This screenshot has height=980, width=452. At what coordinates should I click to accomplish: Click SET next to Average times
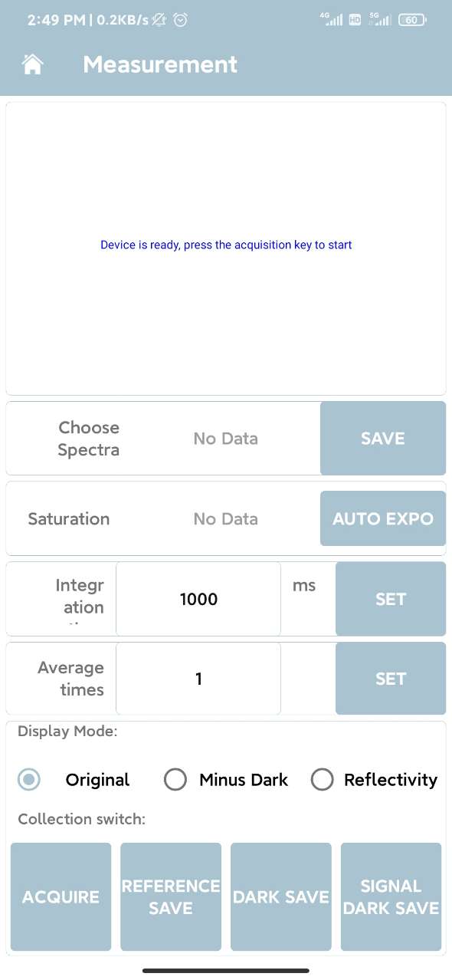391,679
